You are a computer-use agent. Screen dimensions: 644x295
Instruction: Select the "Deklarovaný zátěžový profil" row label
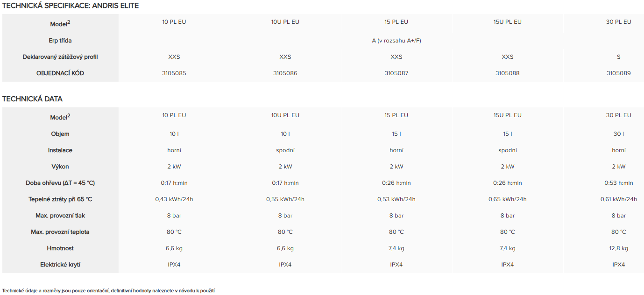point(60,57)
